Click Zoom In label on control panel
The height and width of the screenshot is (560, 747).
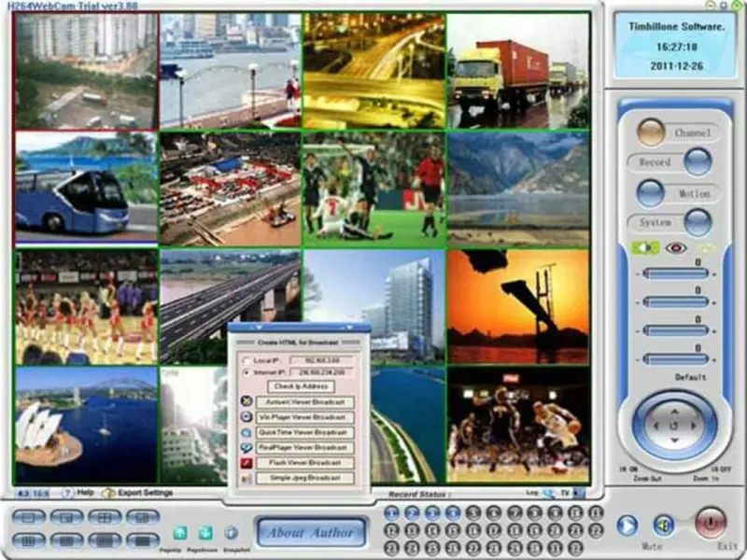(706, 478)
